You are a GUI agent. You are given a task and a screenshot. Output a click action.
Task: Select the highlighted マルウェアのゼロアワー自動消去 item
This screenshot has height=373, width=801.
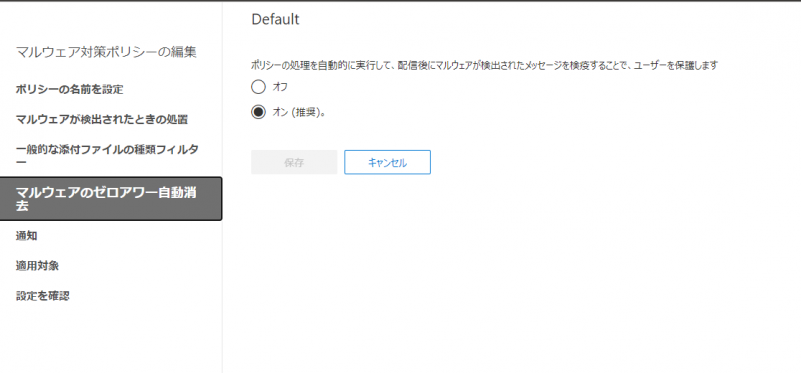pos(111,199)
